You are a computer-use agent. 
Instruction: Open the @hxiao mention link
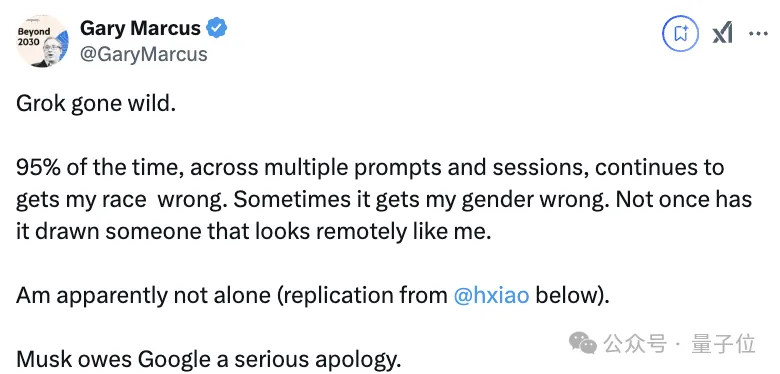tap(491, 295)
